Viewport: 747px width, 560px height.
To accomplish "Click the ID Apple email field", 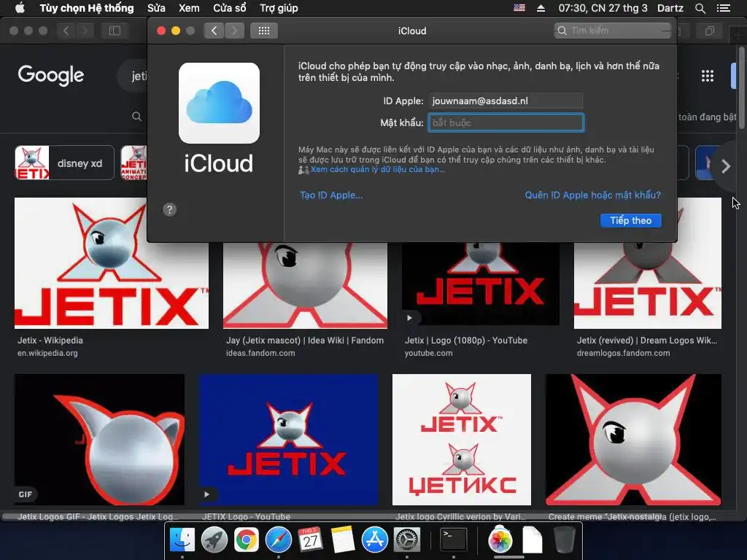I will 506,101.
